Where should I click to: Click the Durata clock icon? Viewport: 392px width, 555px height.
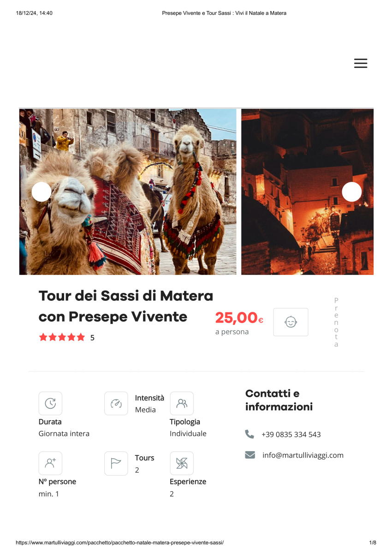50,403
